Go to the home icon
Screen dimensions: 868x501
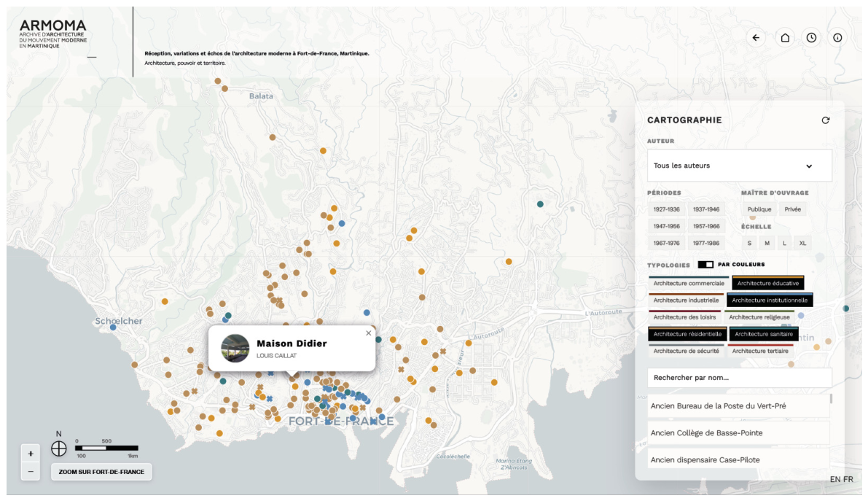coord(785,38)
